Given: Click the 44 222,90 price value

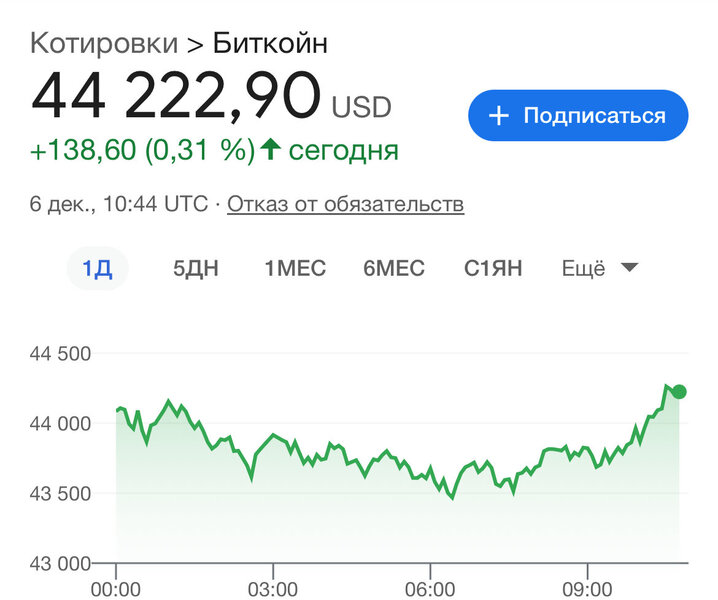Looking at the screenshot, I should click(x=176, y=97).
